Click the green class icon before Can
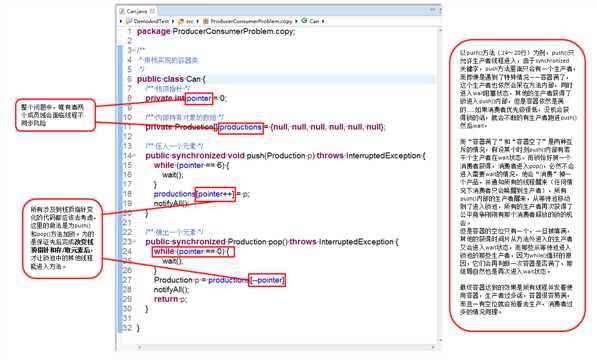The width and height of the screenshot is (597, 360). [304, 21]
